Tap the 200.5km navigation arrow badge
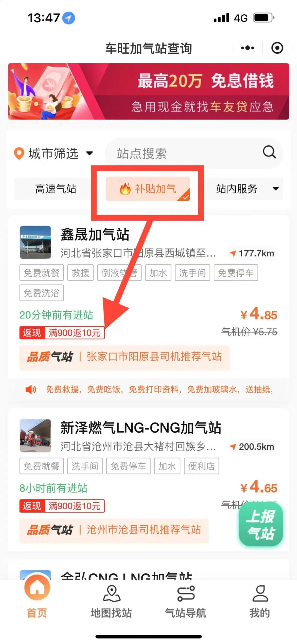Image resolution: width=297 pixels, height=644 pixels. (252, 447)
